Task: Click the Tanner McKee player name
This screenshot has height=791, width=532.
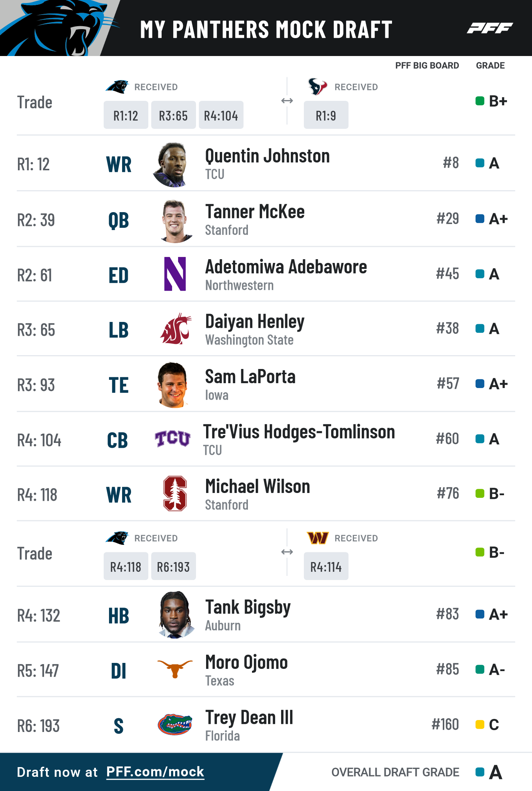Action: click(255, 211)
